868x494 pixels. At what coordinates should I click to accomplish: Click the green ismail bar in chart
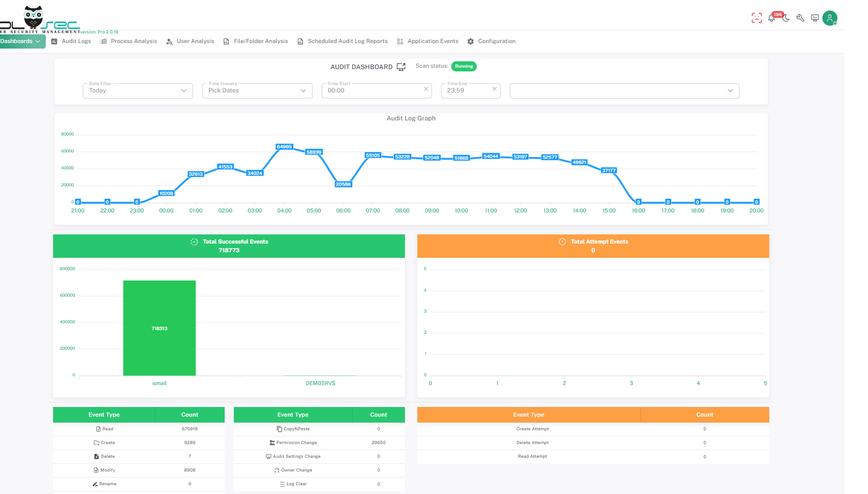pos(159,328)
